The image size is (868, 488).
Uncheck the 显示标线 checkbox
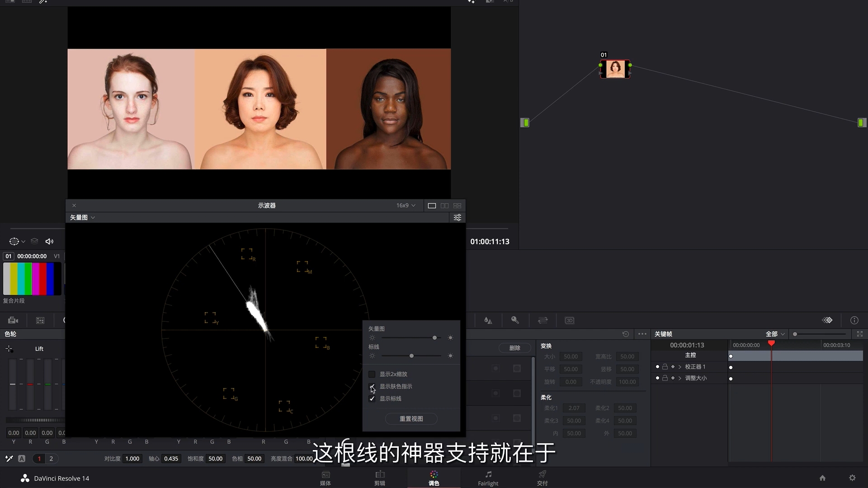pyautogui.click(x=372, y=399)
